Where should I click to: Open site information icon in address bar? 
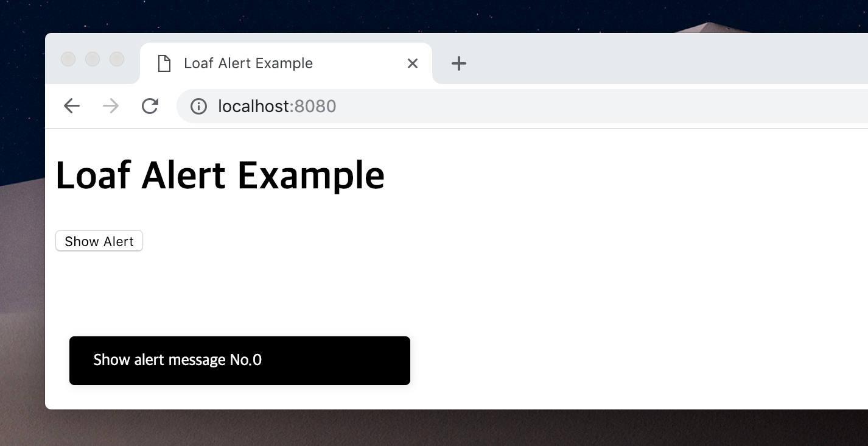tap(198, 106)
